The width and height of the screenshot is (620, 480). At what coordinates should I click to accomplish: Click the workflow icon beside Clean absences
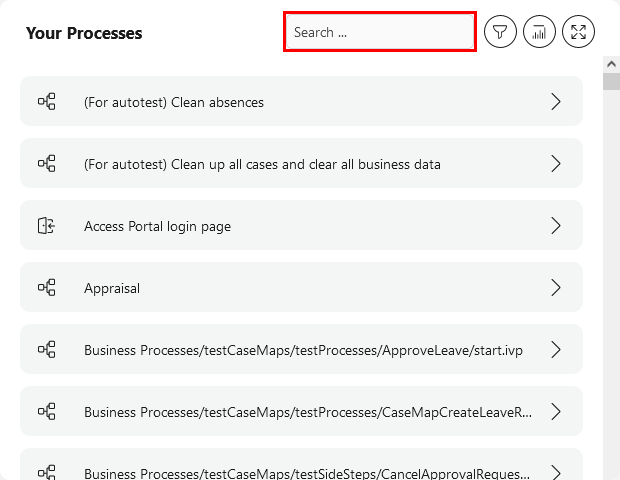tap(46, 102)
